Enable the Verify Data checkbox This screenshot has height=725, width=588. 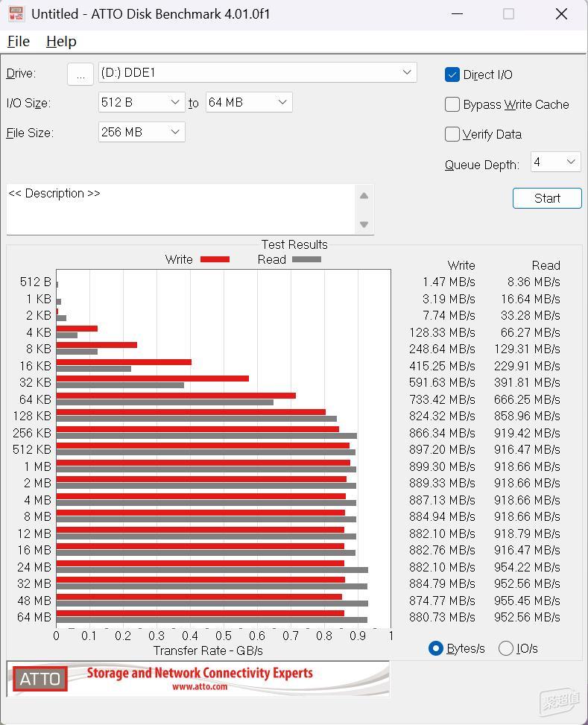[x=452, y=134]
